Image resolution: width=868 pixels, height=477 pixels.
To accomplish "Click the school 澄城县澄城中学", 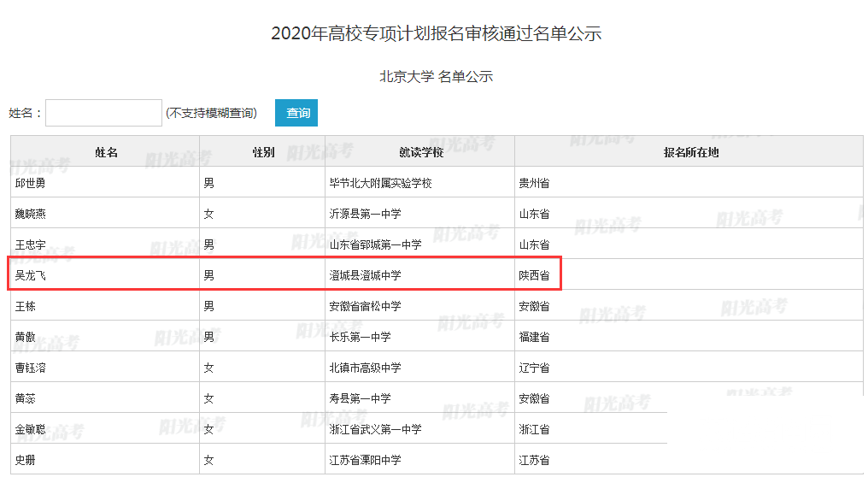I will (x=365, y=275).
